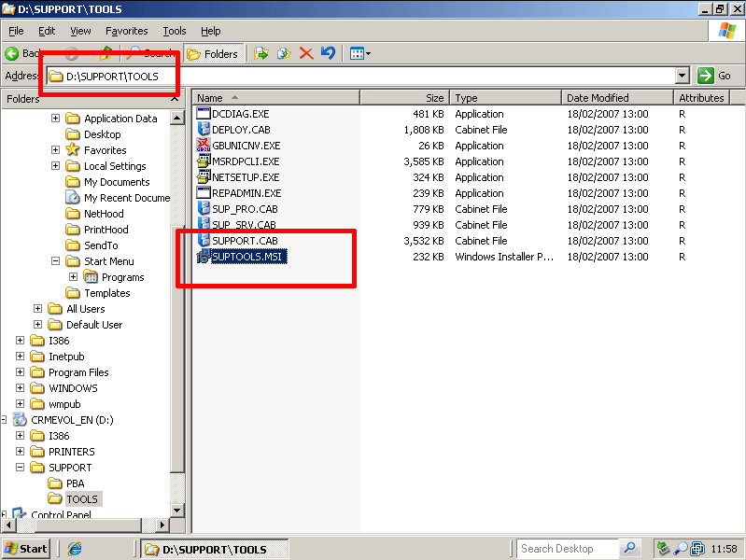Open the View menu

tap(80, 31)
